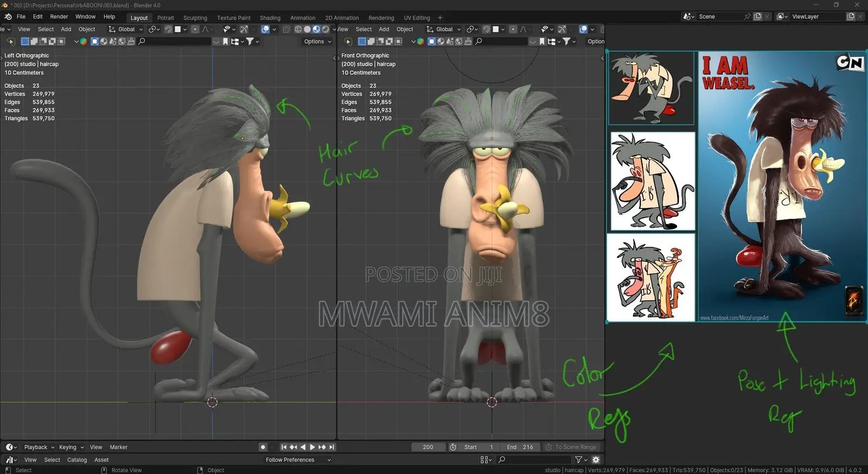Click the Blender logo menu icon

click(8, 17)
